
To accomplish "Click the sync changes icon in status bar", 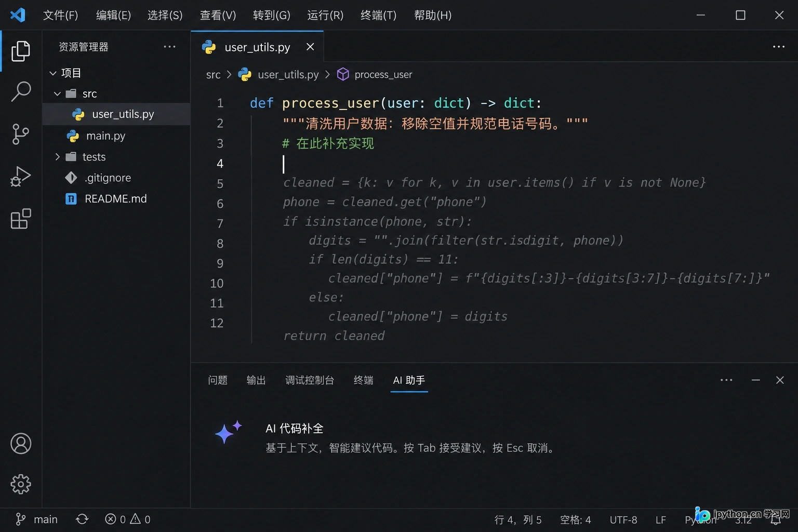I will point(82,519).
